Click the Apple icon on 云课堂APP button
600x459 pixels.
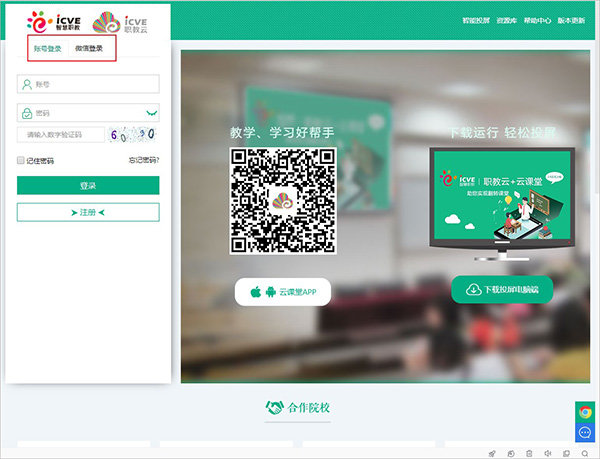point(256,292)
